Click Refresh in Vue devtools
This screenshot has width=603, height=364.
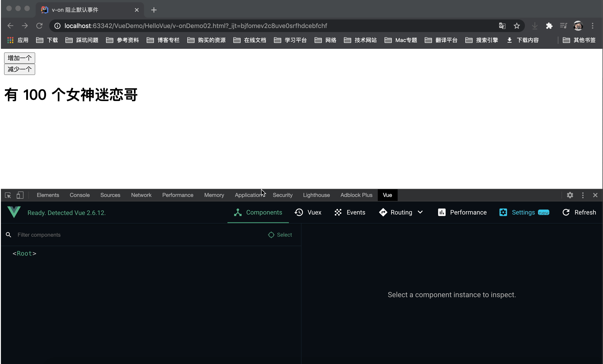pos(579,212)
